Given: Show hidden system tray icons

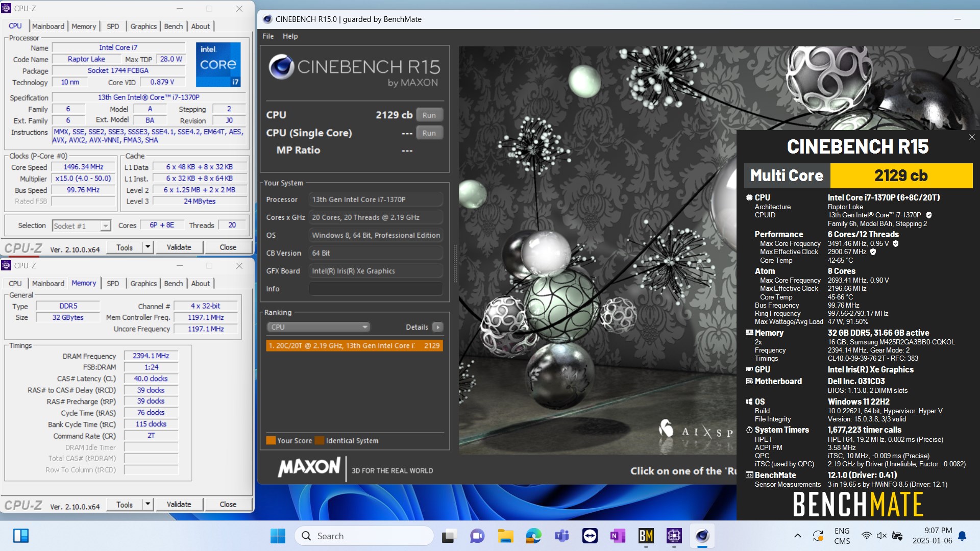Looking at the screenshot, I should 797,536.
